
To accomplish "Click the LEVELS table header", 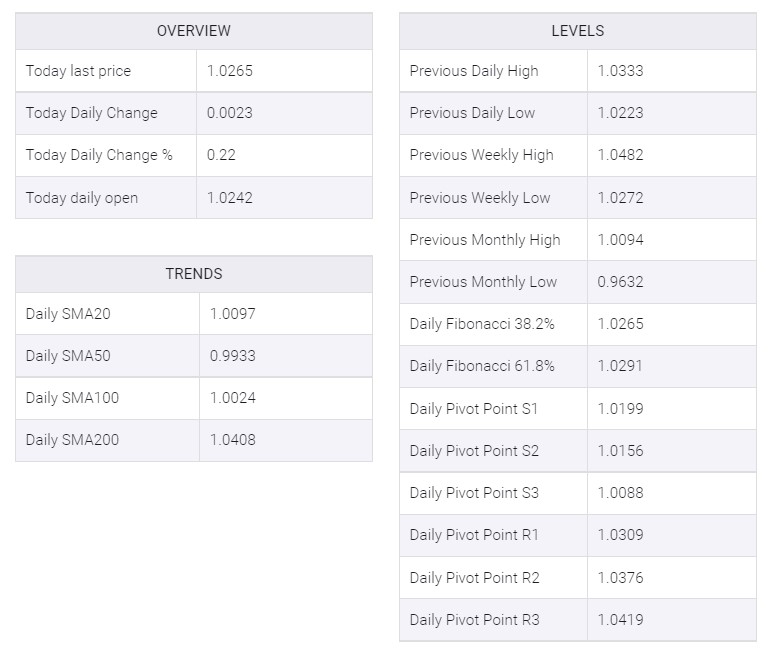I will pos(577,31).
